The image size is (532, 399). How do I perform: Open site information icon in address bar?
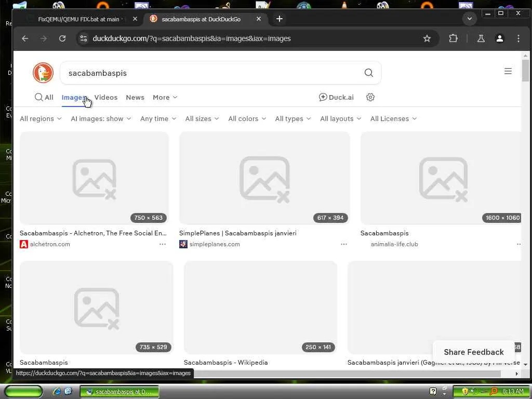pos(84,38)
